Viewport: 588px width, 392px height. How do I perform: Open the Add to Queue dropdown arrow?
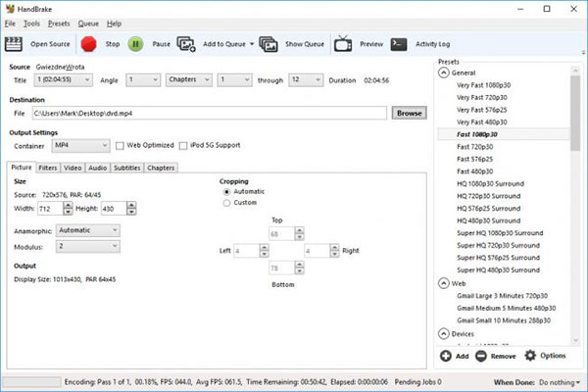252,44
